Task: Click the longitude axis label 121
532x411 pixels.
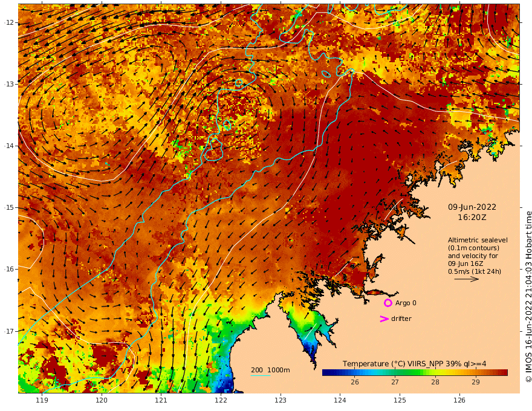Action: (x=161, y=400)
